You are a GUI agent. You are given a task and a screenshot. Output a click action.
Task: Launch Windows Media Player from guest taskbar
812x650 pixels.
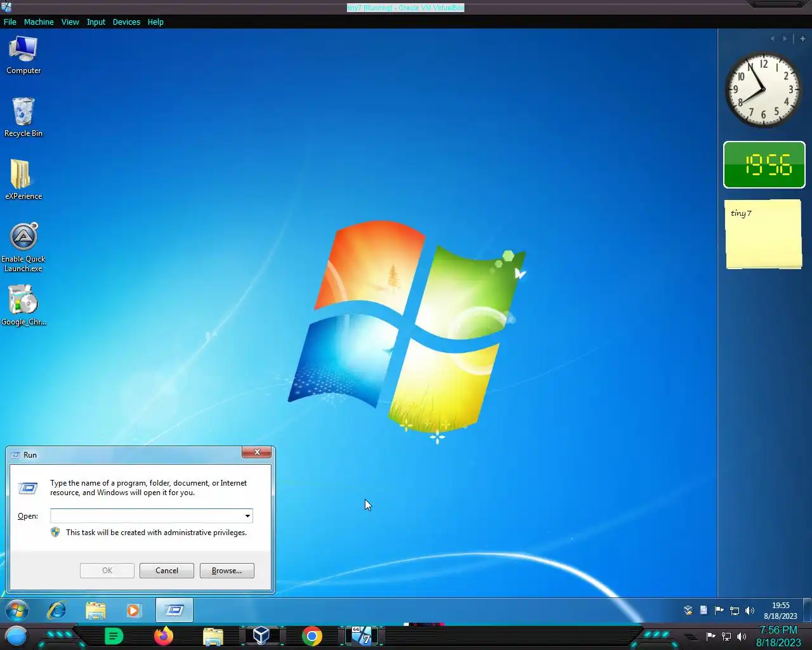click(x=133, y=611)
